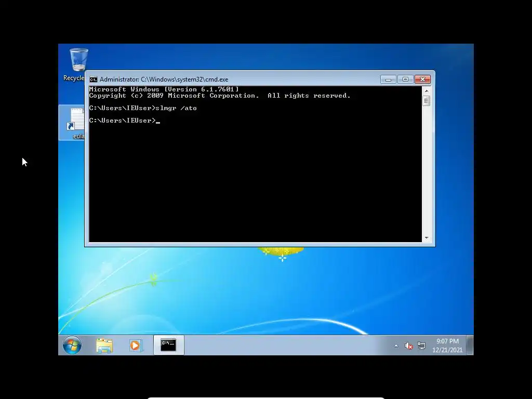Viewport: 532px width, 399px height.
Task: Launch Windows Media Player from taskbar
Action: click(x=136, y=345)
